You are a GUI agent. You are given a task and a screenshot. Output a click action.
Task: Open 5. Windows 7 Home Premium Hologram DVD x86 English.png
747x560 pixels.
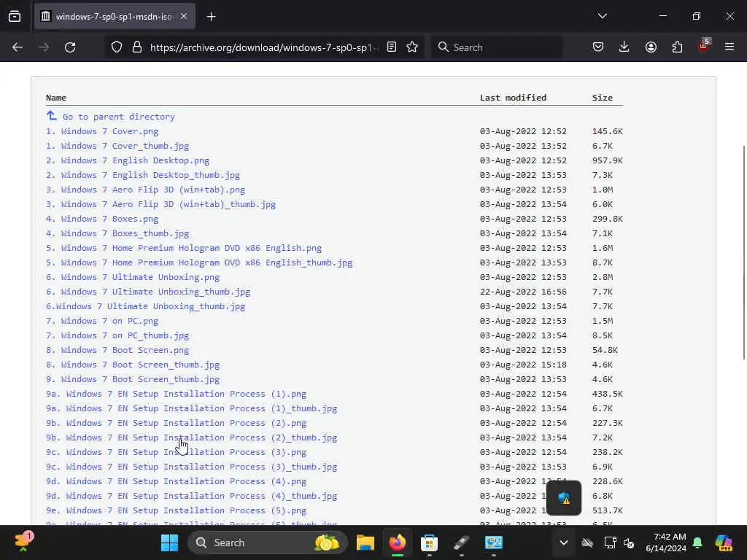click(x=184, y=248)
